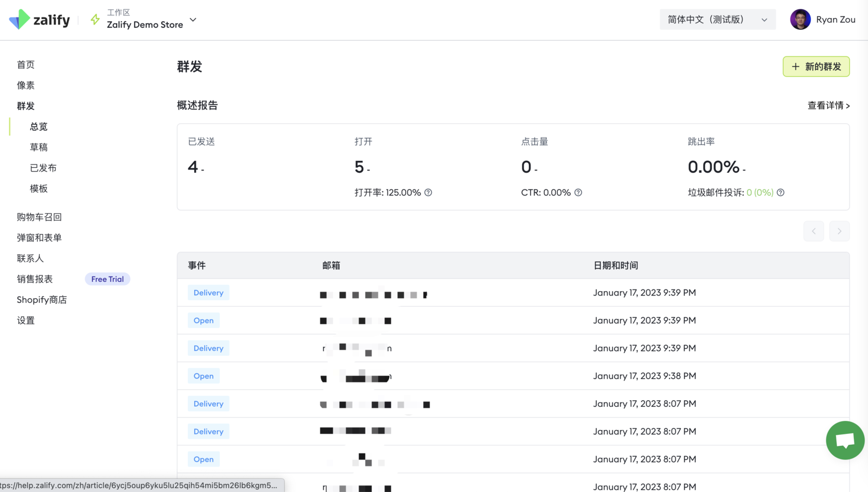The image size is (868, 492).
Task: Click the Free Trial badge
Action: click(x=107, y=279)
